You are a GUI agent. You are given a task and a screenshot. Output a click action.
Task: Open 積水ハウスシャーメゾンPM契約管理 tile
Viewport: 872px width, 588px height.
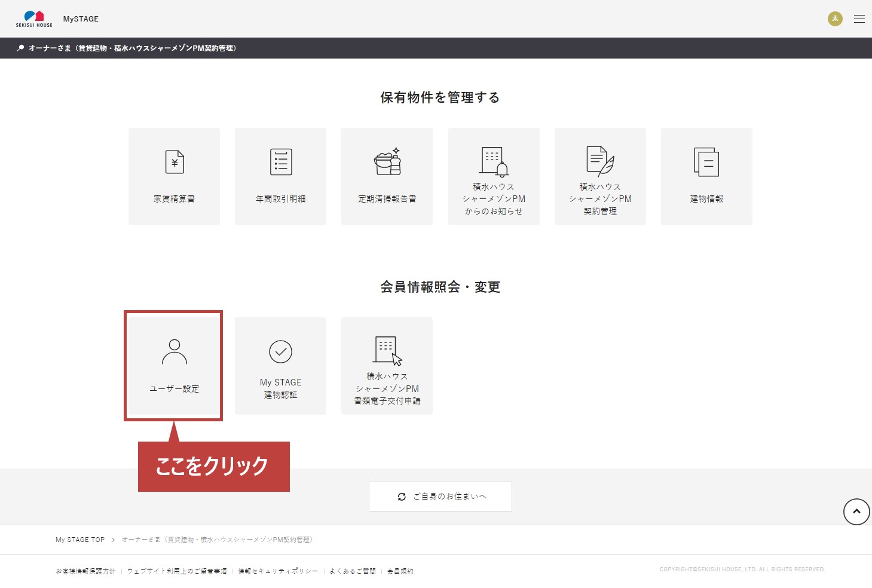[x=600, y=176]
